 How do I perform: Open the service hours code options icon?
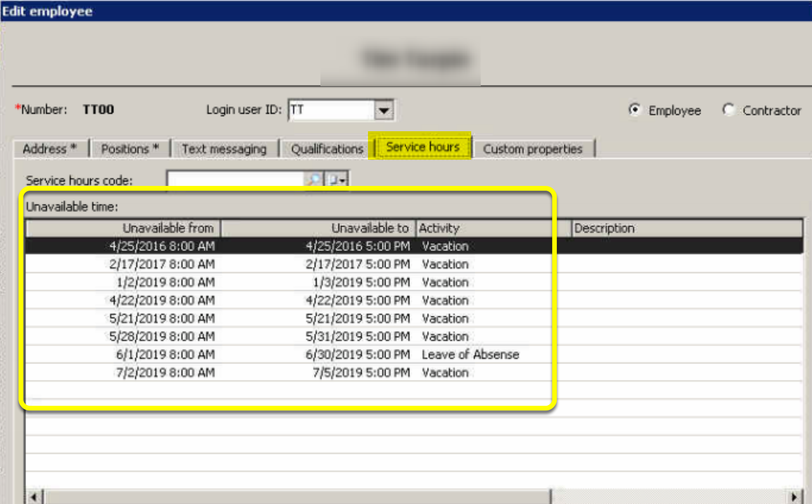[337, 180]
